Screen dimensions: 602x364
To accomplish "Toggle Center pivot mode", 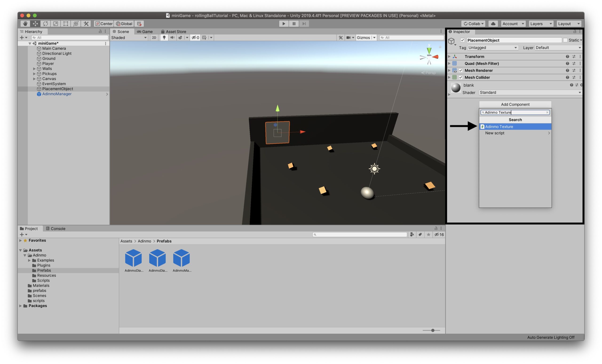I will pos(104,24).
